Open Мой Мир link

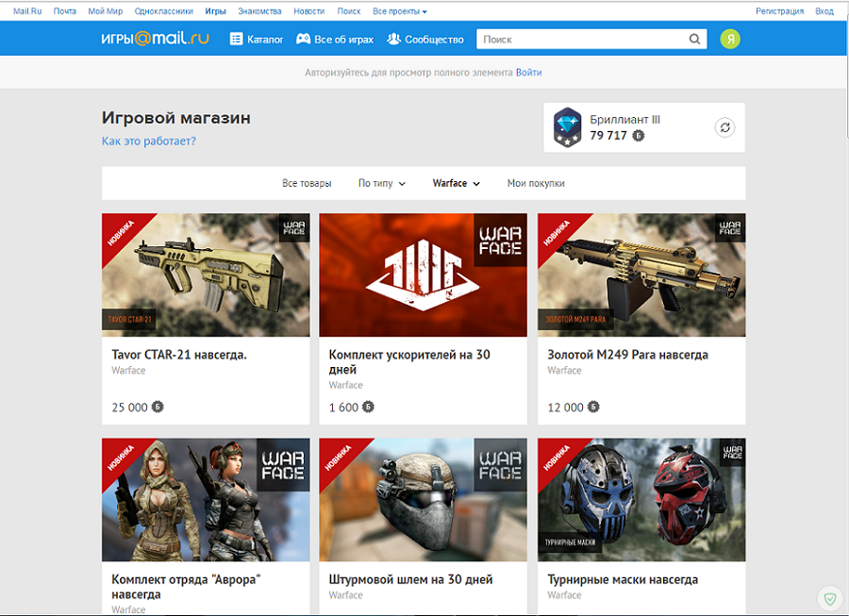click(x=105, y=10)
